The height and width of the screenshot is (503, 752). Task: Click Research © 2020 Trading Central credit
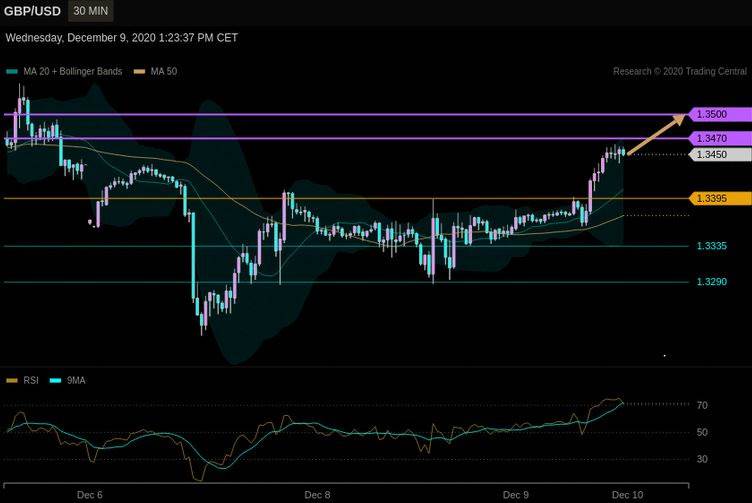(680, 71)
